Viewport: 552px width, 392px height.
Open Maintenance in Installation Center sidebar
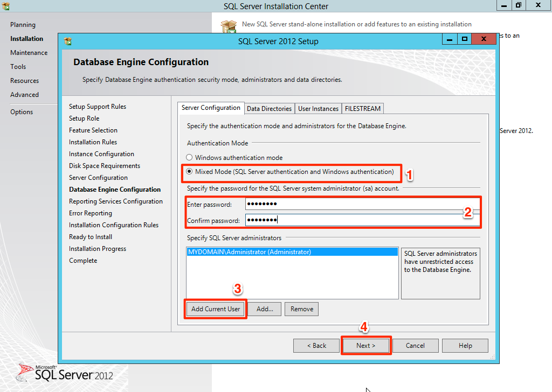click(x=29, y=53)
